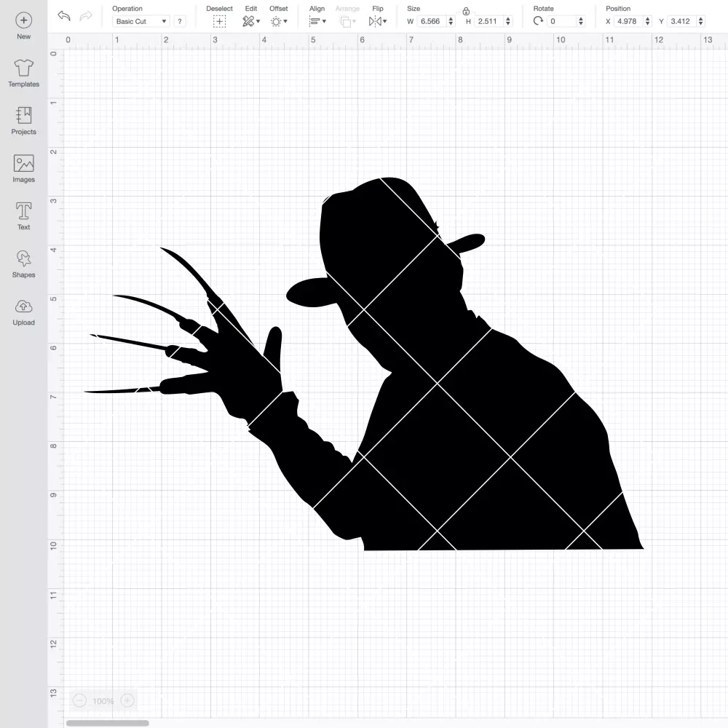Adjust the Width stepper arrows
The width and height of the screenshot is (728, 728).
451,21
